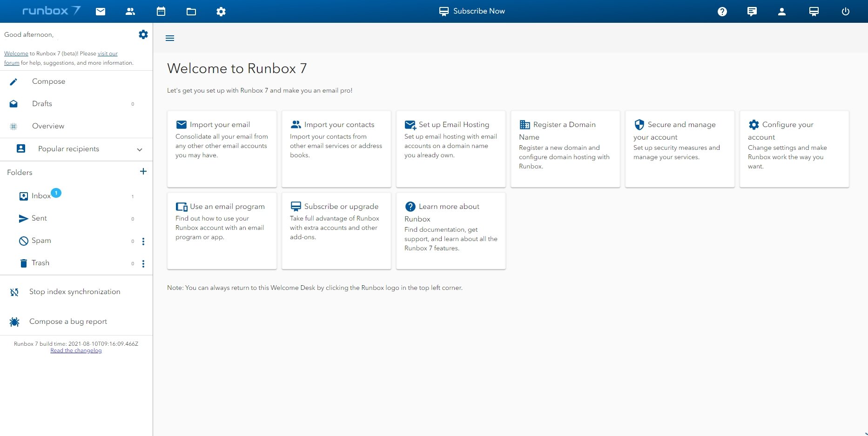The image size is (868, 436).
Task: Click the envelope-plus icon on Email Hosting card
Action: coord(410,125)
